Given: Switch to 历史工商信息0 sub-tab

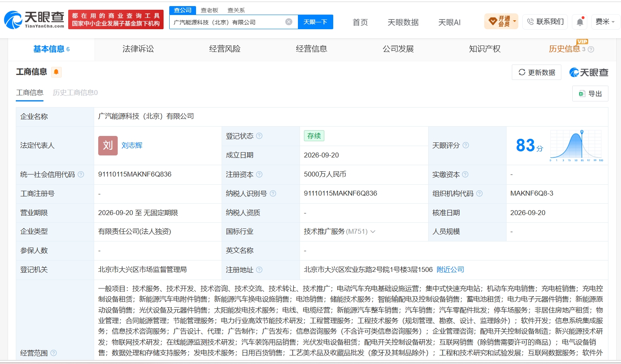Looking at the screenshot, I should (75, 93).
